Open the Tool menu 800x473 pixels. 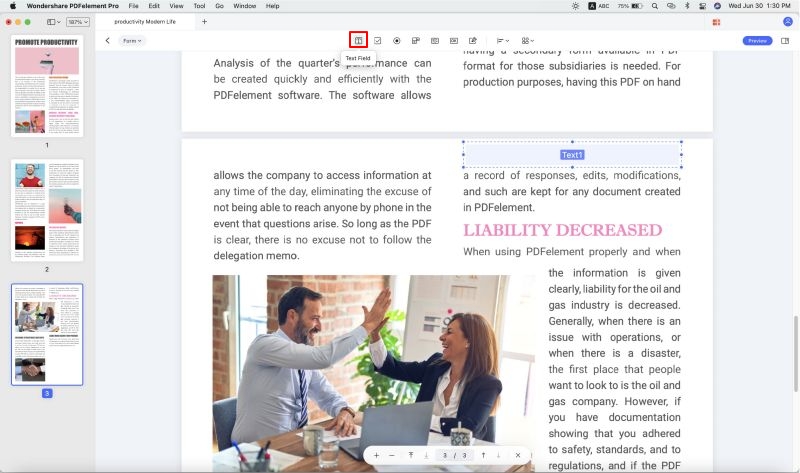pos(199,6)
